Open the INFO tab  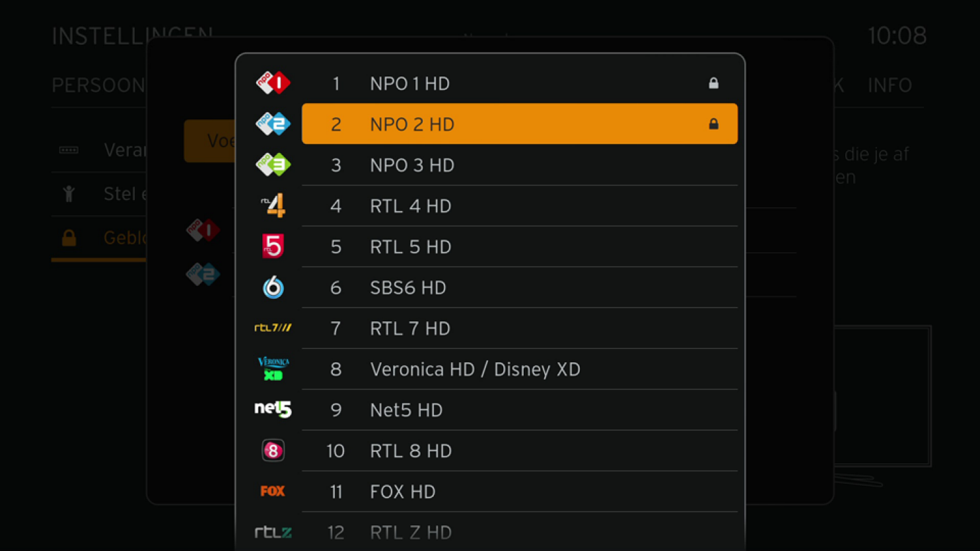click(x=890, y=85)
